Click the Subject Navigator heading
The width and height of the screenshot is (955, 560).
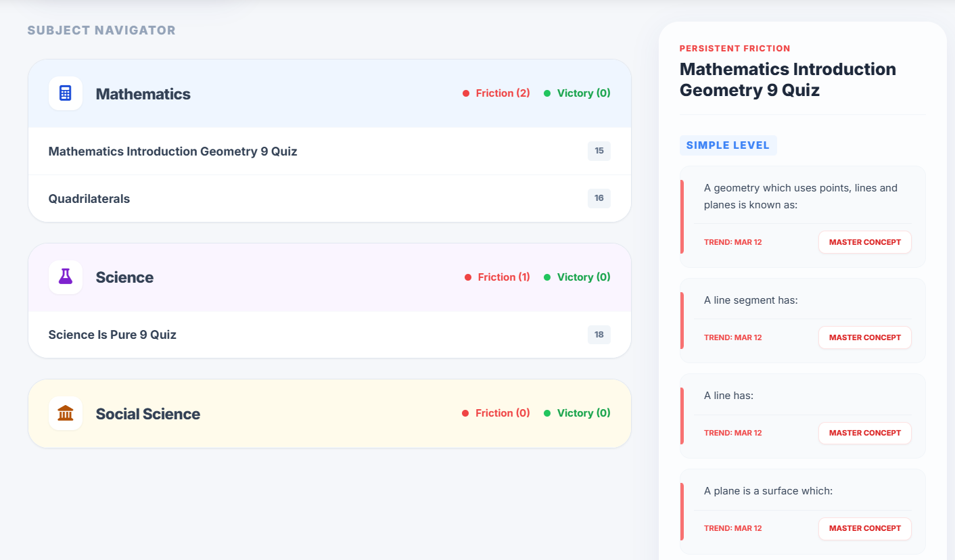point(101,30)
